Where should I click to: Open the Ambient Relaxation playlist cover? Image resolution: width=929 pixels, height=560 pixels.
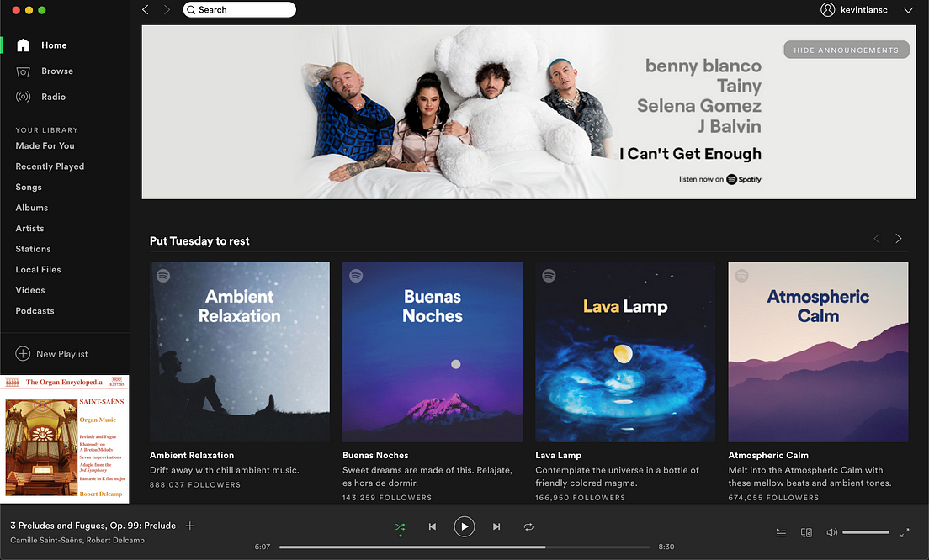click(x=239, y=351)
